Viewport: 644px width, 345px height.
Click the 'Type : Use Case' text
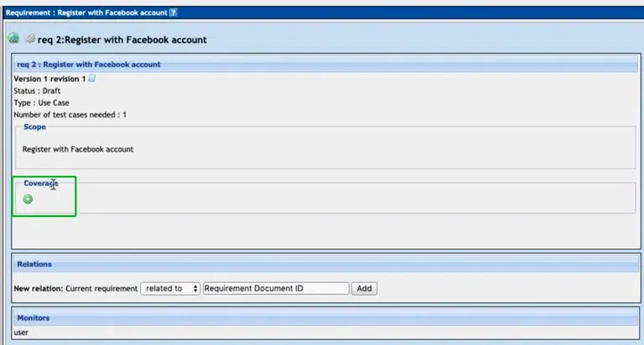tap(41, 102)
